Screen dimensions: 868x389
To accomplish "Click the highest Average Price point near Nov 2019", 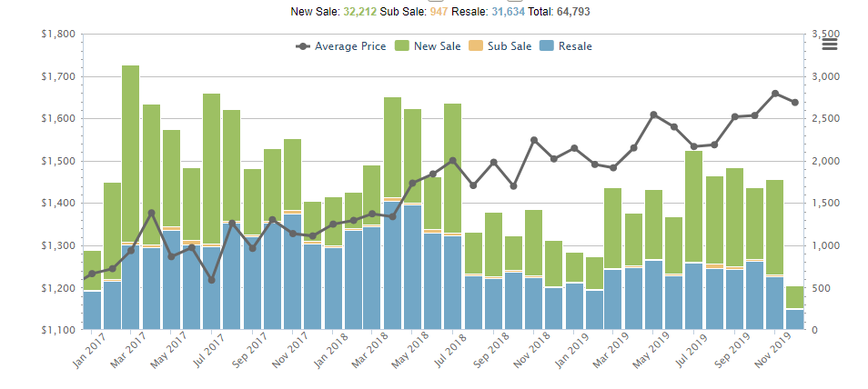I will tap(774, 94).
